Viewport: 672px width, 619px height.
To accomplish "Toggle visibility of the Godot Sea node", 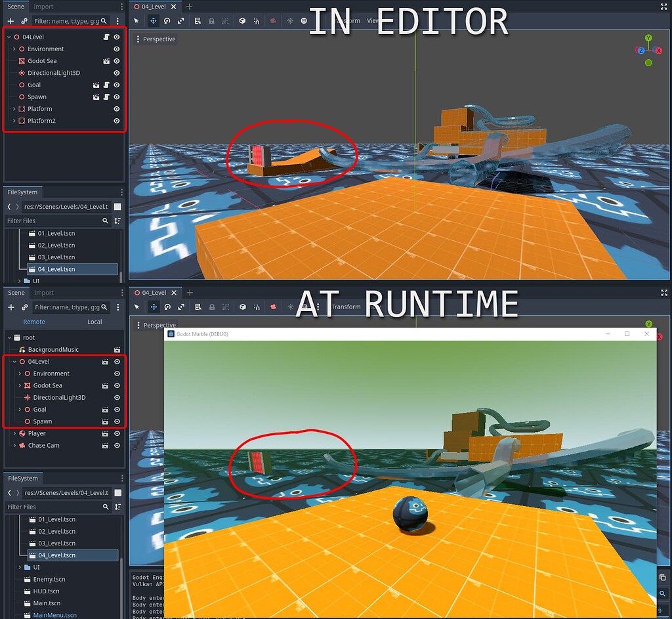I will click(x=116, y=60).
